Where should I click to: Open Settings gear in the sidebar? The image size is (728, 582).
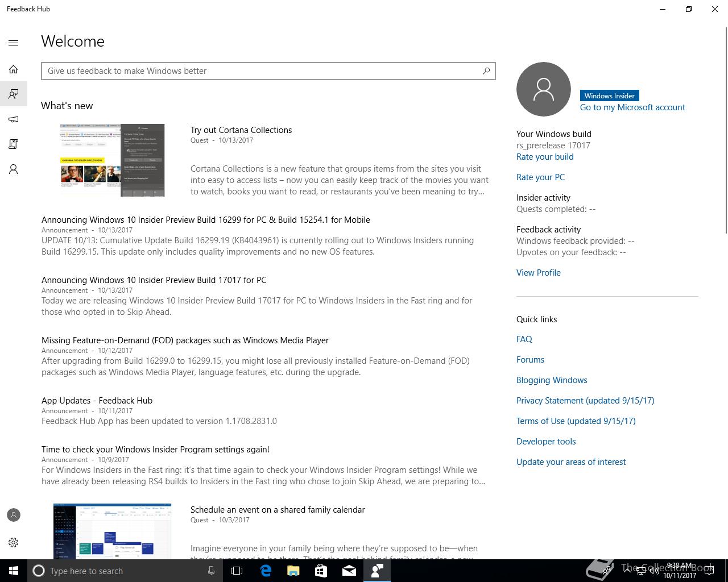tap(14, 542)
